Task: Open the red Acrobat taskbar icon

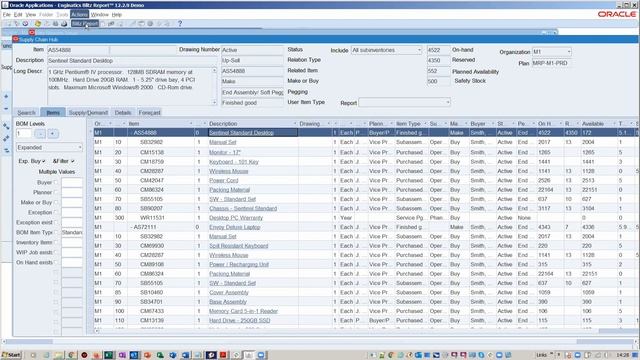Action: coord(223,355)
